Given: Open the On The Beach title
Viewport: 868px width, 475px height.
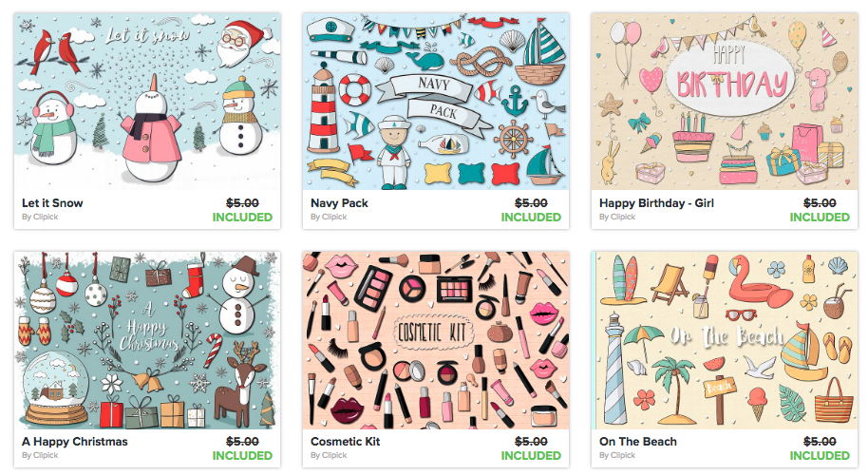Looking at the screenshot, I should click(x=638, y=442).
